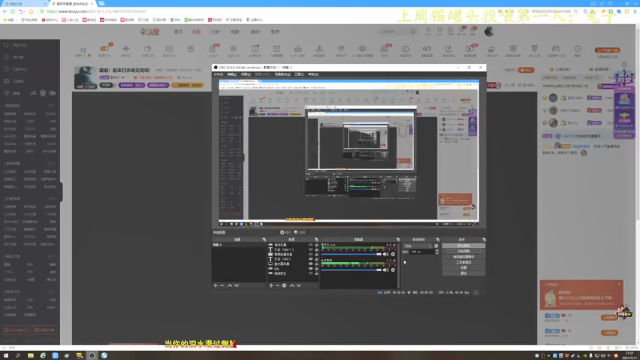Expand the 分类 dropdown in Douyu navigation
The width and height of the screenshot is (640, 360).
tap(216, 32)
